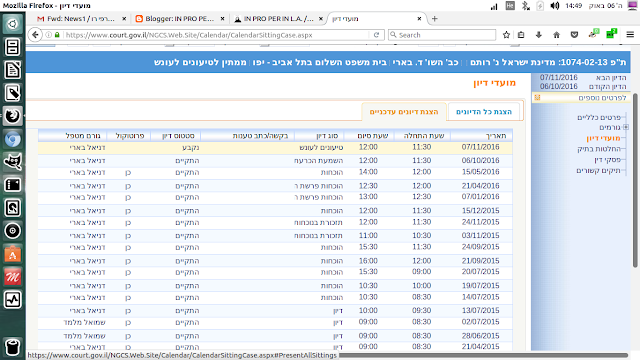Switch to the Blogger: IN PRO PE tab
Image resolution: width=640 pixels, height=360 pixels.
[180, 19]
